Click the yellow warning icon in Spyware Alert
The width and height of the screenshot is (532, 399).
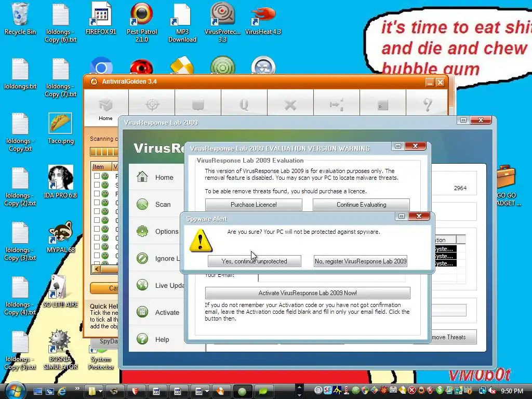coord(201,241)
